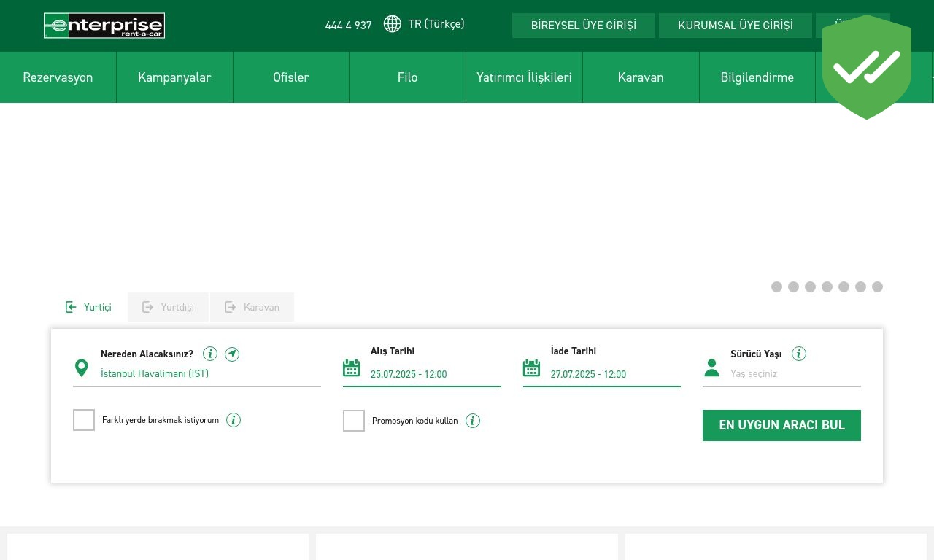Open the Karavan navigation menu item
Viewport: 934px width, 560px height.
[x=641, y=77]
